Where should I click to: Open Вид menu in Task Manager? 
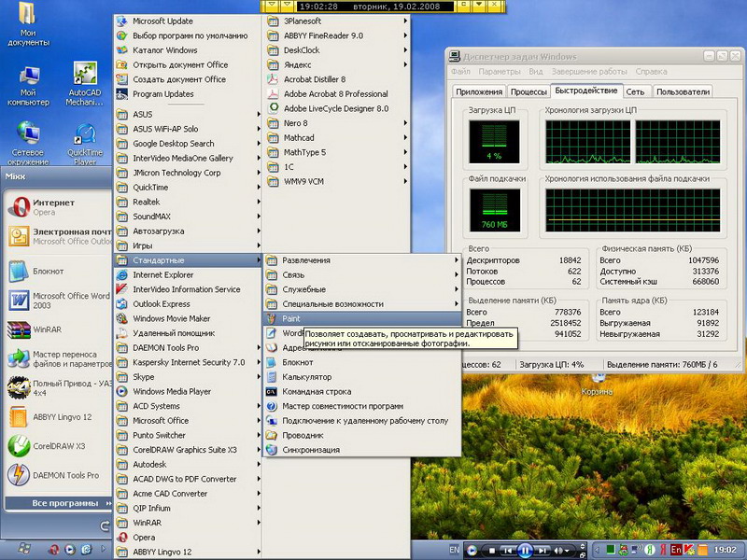pyautogui.click(x=535, y=72)
